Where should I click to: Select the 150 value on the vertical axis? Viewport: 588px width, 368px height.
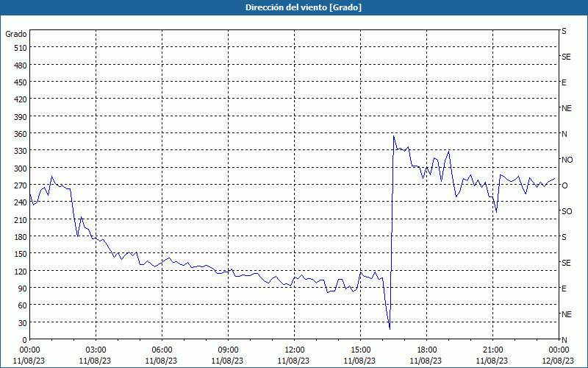tap(21, 254)
